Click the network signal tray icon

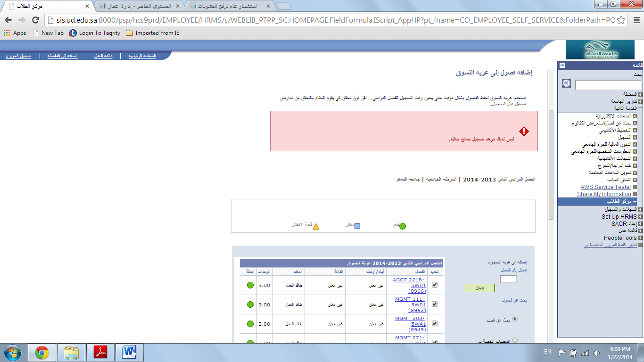585,353
